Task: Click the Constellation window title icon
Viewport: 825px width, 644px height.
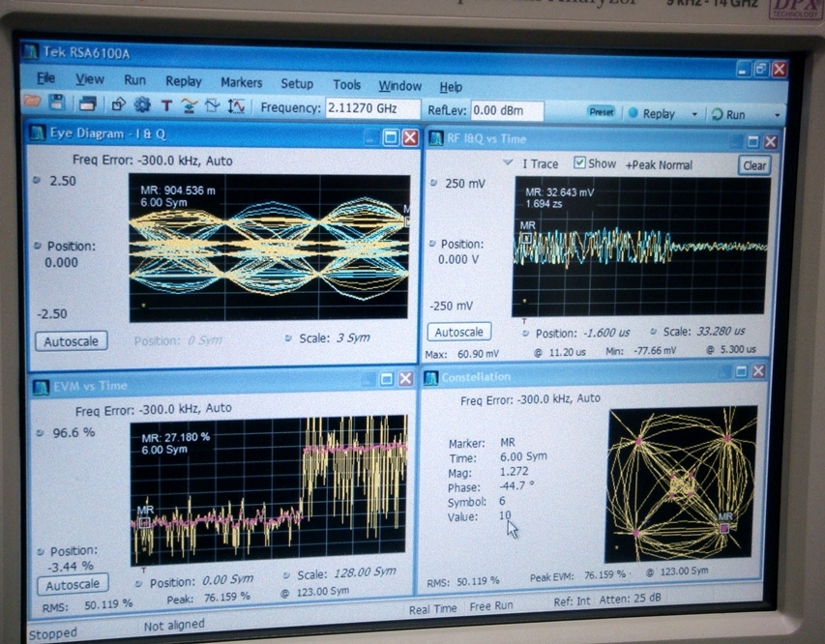Action: point(431,378)
